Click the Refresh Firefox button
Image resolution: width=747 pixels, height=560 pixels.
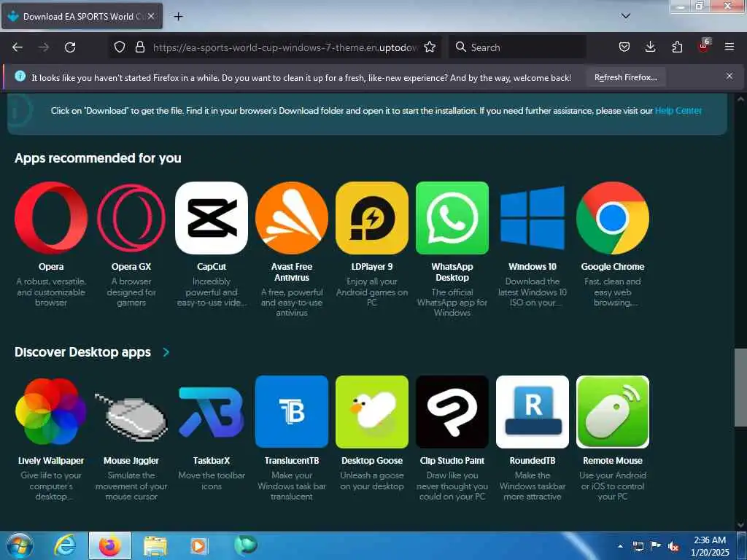tap(625, 77)
